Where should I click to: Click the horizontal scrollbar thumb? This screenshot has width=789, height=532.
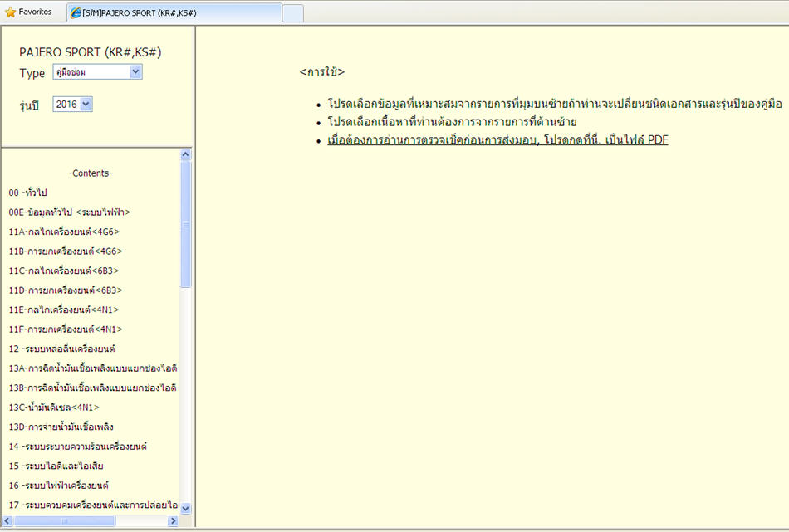click(x=65, y=521)
